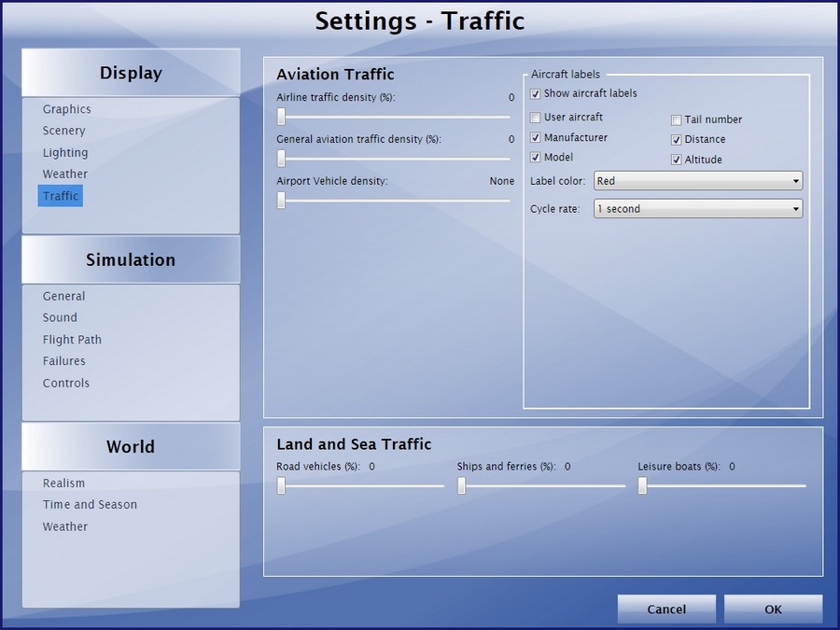
Task: Click the Leisure boats slider handle
Action: pyautogui.click(x=642, y=486)
